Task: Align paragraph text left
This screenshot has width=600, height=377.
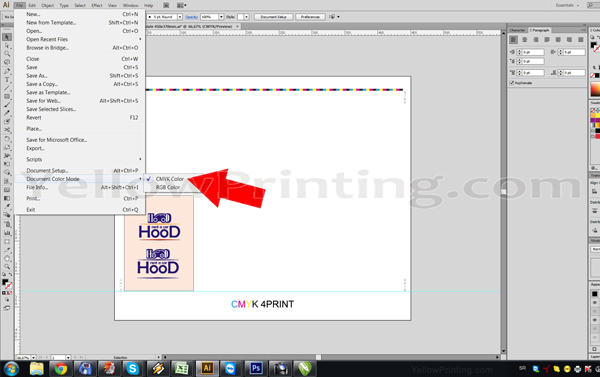Action: pyautogui.click(x=514, y=39)
